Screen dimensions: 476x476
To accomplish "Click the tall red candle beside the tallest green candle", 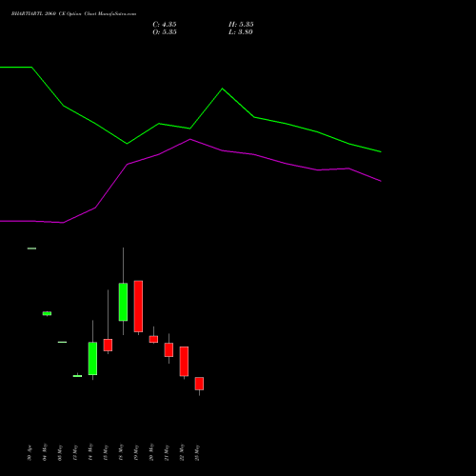I will pos(138,307).
